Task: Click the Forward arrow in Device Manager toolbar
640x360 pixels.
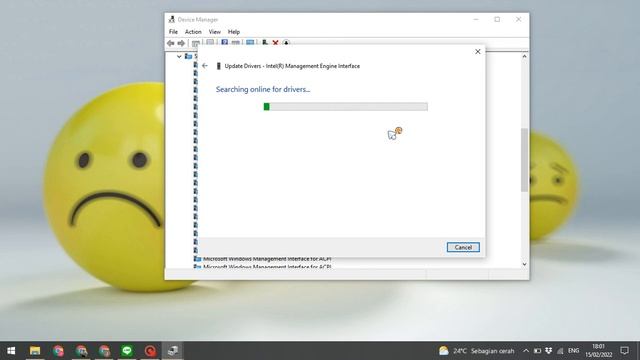Action: pyautogui.click(x=181, y=43)
